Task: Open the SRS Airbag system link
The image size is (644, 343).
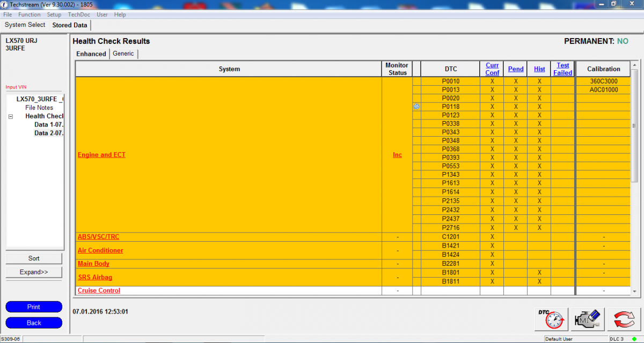Action: [95, 277]
